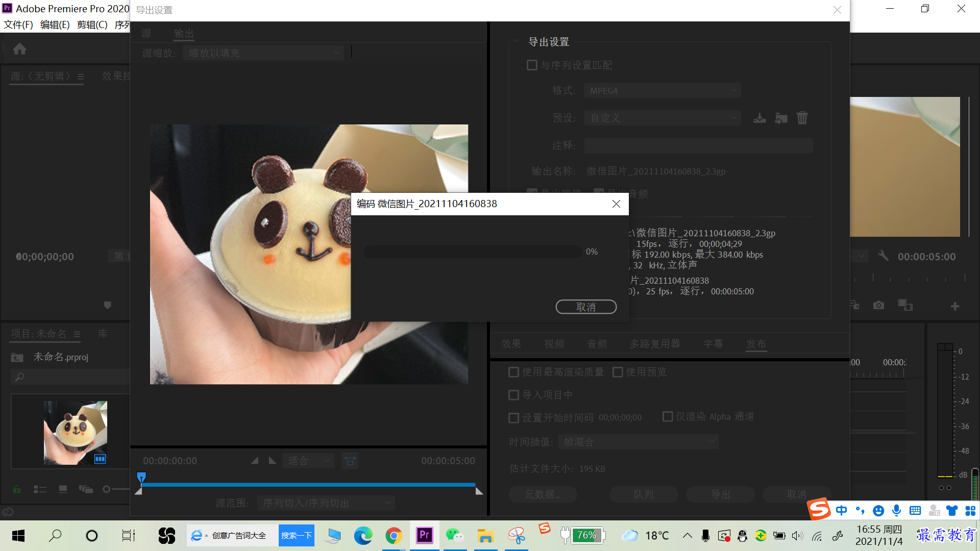Click the 队列 button
The height and width of the screenshot is (551, 980).
pos(643,494)
